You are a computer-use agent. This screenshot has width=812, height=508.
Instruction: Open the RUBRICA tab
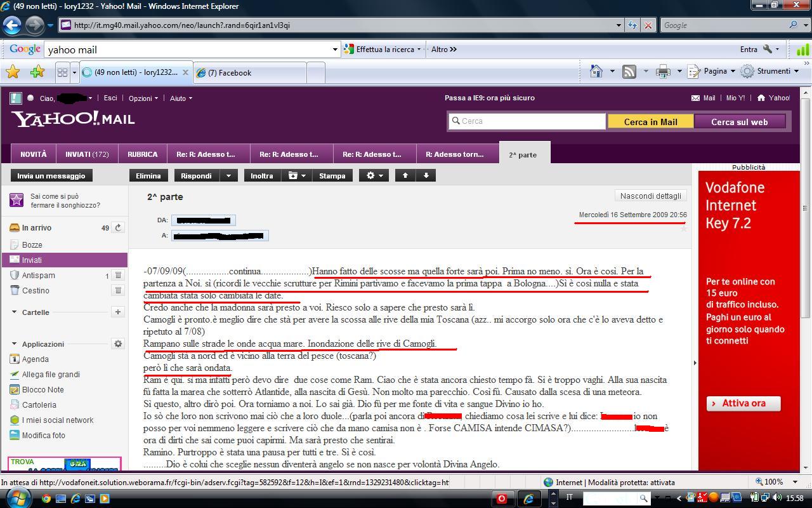coord(142,154)
